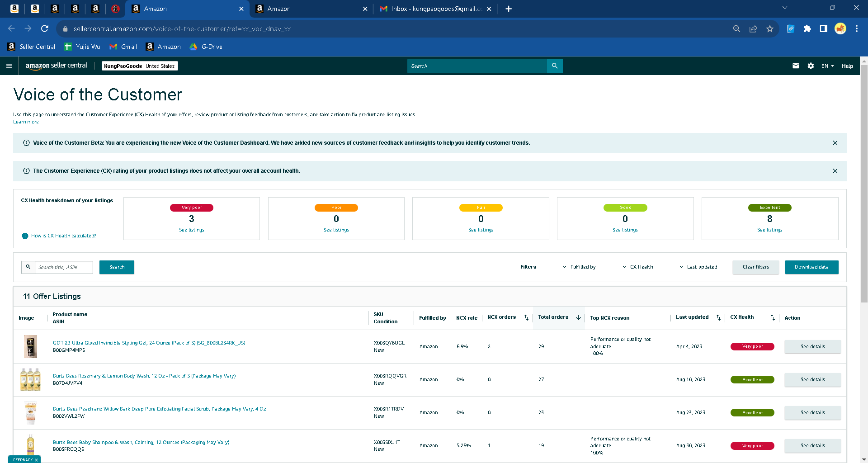Go back in browser history
Screen dimensions: 868x463
tap(11, 28)
